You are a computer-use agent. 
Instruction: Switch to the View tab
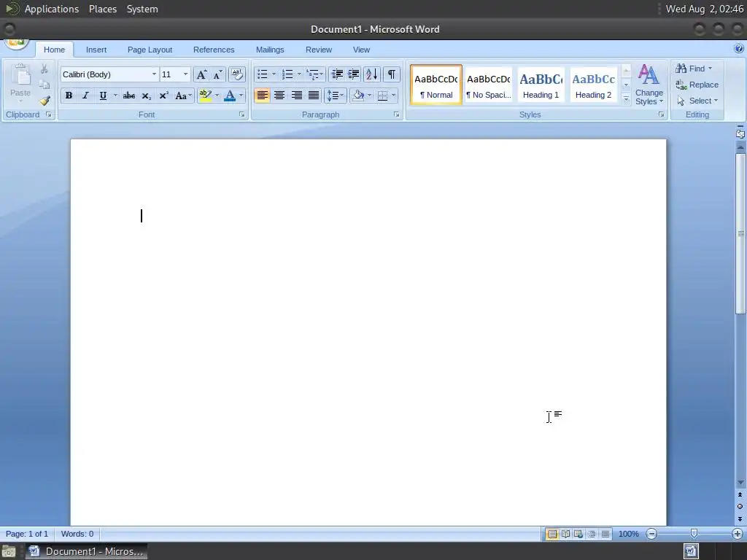[362, 50]
